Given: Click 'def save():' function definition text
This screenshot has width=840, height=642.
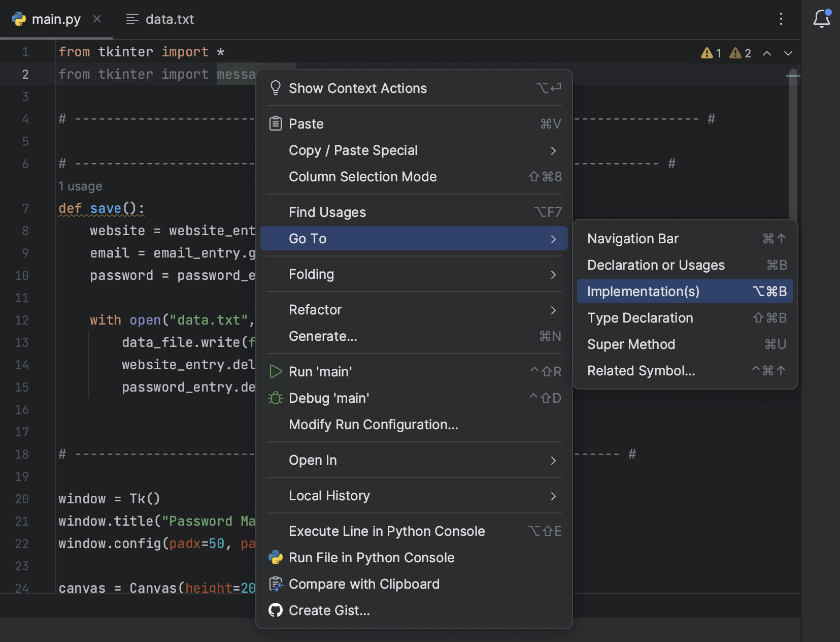Looking at the screenshot, I should tap(102, 208).
